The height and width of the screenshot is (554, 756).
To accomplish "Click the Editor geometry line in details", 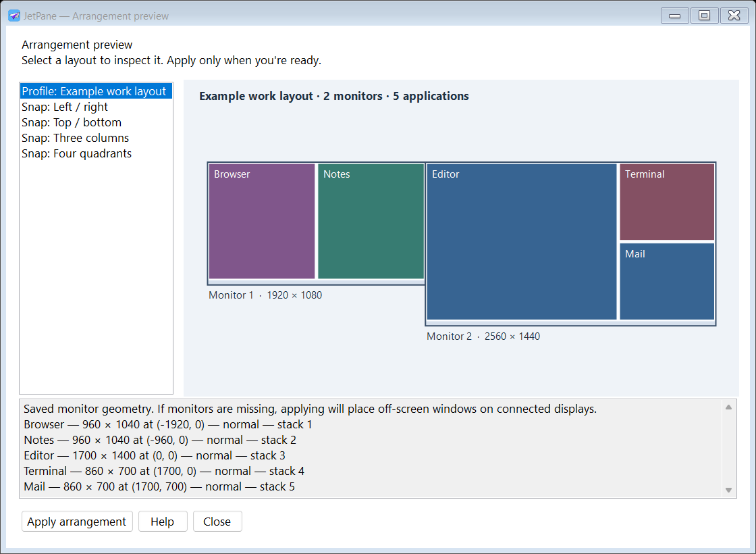I will pos(155,455).
